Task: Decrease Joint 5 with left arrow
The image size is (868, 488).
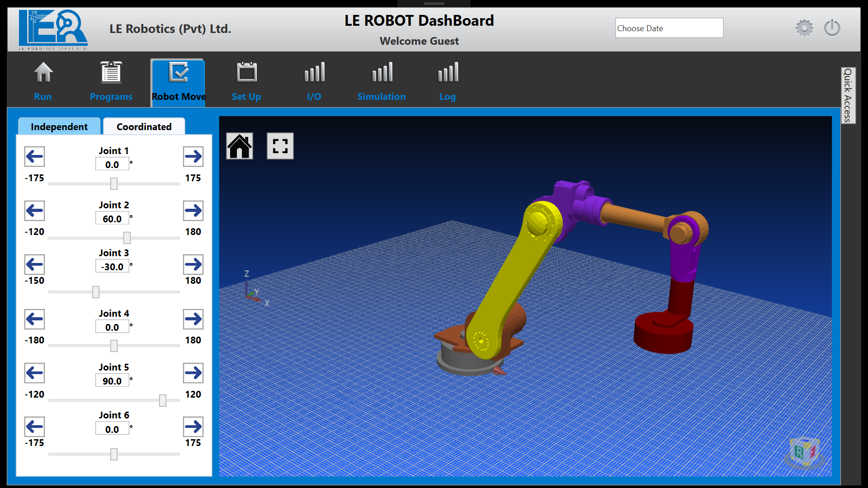Action: (x=35, y=373)
